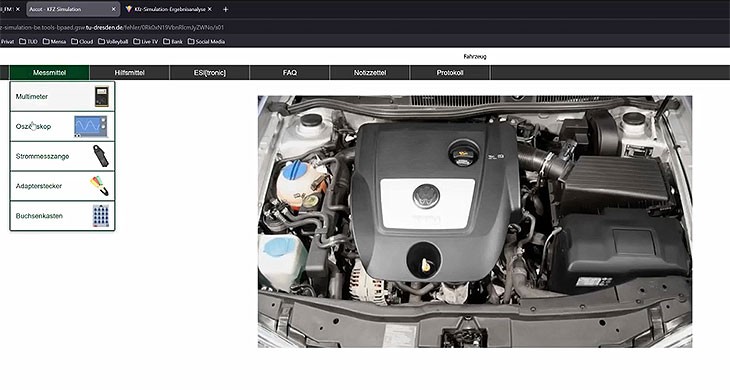Screen dimensions: 730x390
Task: Open the Cloud bookmark folder
Action: click(x=82, y=41)
